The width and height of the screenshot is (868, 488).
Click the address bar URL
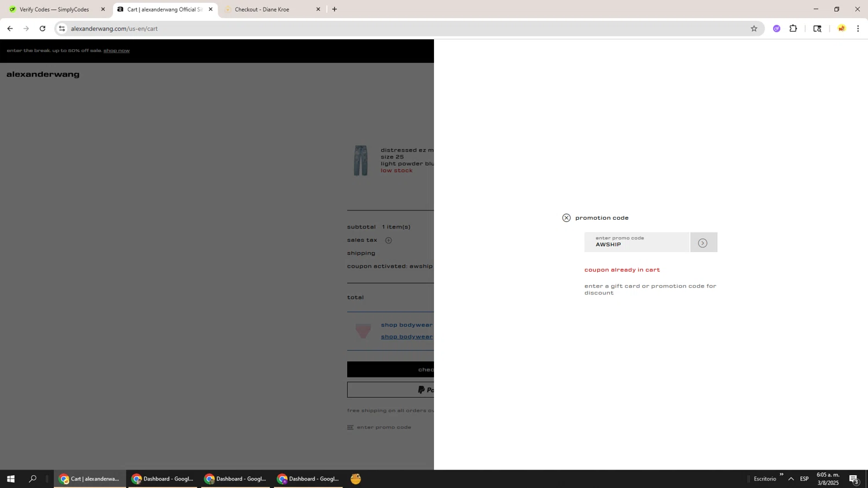click(x=115, y=28)
